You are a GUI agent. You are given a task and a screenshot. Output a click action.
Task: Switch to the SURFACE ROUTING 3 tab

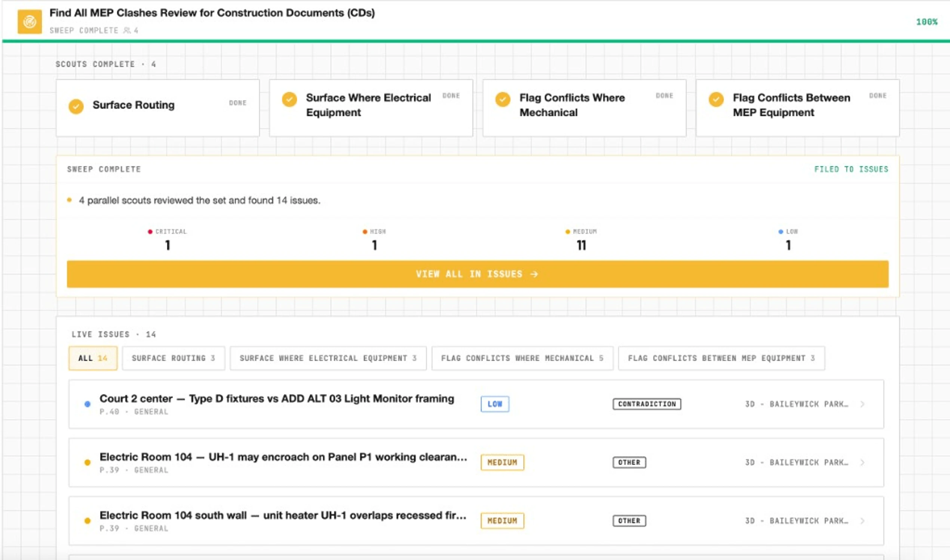[x=173, y=358]
